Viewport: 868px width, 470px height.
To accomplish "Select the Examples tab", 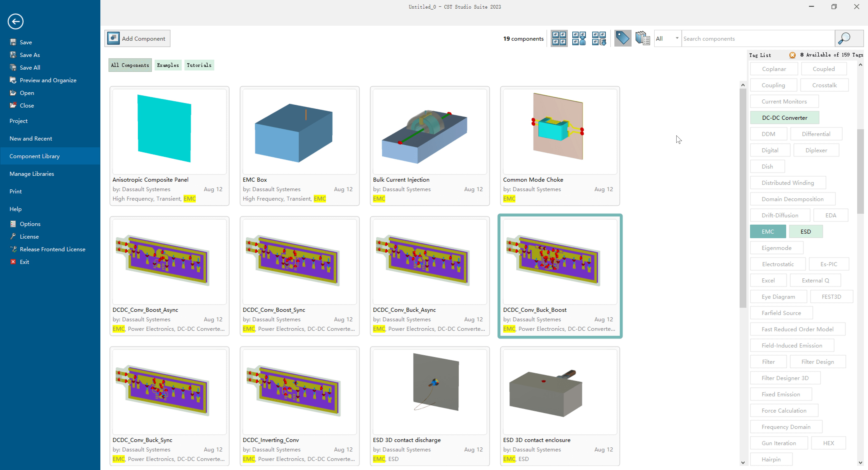I will pyautogui.click(x=168, y=65).
